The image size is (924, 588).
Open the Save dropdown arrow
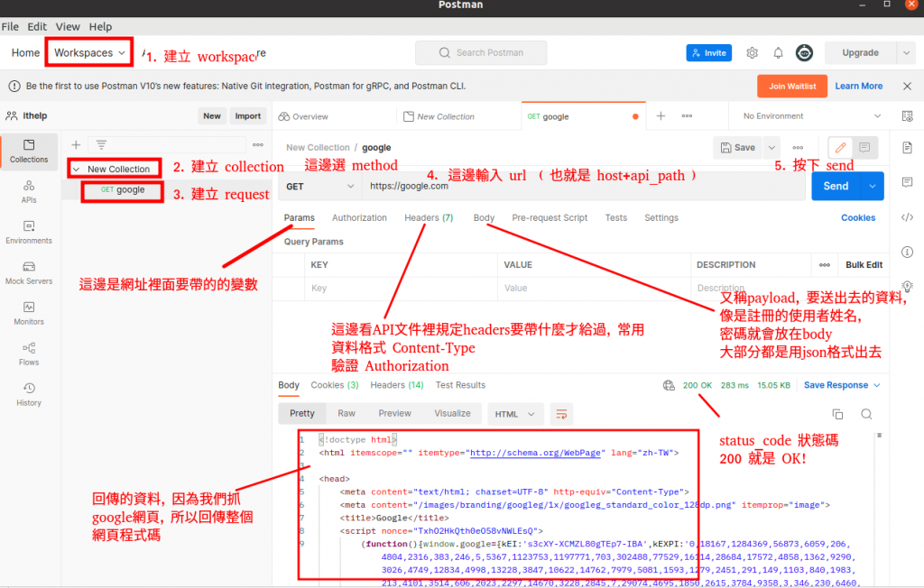772,148
